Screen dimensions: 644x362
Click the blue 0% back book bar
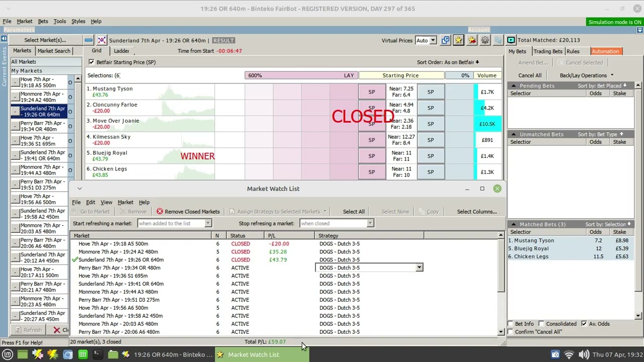[459, 75]
